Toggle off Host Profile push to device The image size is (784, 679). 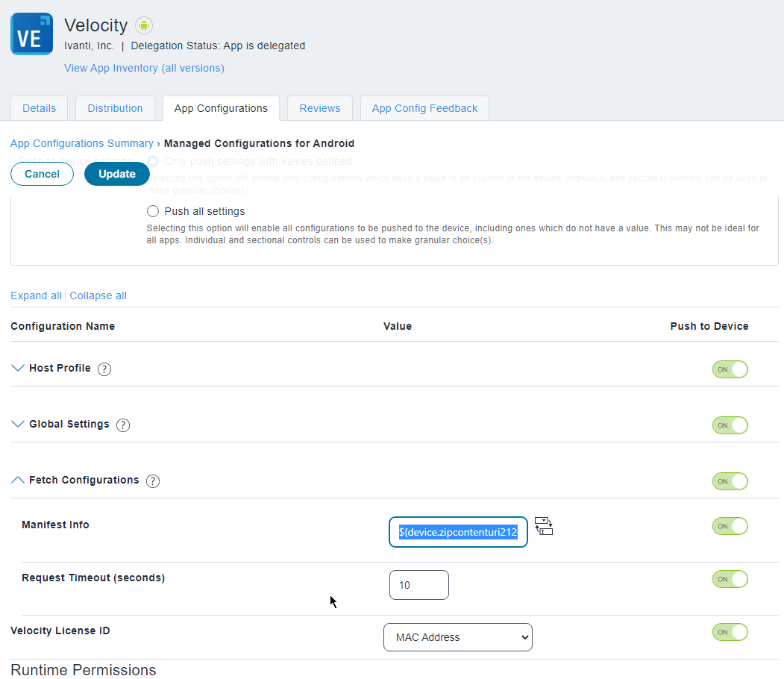coord(730,369)
